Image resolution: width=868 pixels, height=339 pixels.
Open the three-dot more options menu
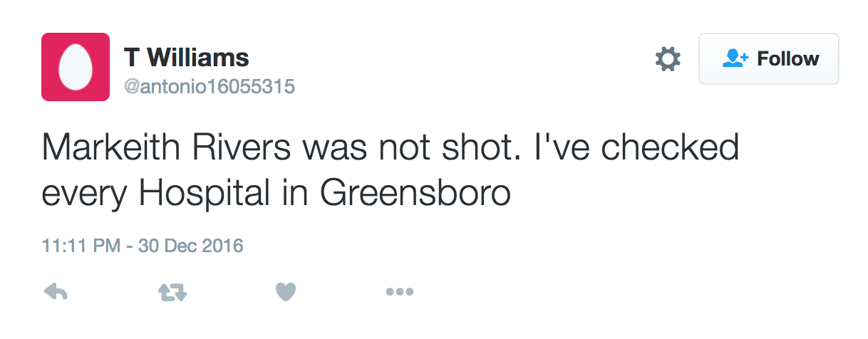pyautogui.click(x=400, y=291)
